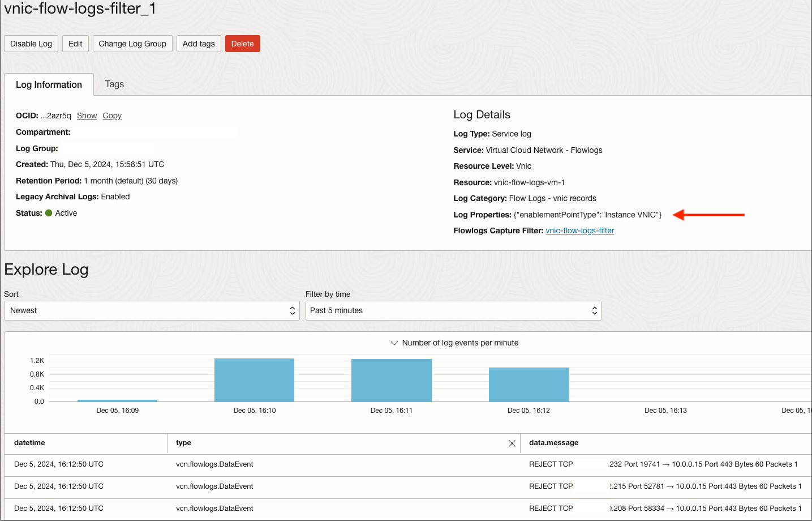This screenshot has height=521, width=812.
Task: Click the Dec 05, 16:12 chart bar
Action: point(529,385)
